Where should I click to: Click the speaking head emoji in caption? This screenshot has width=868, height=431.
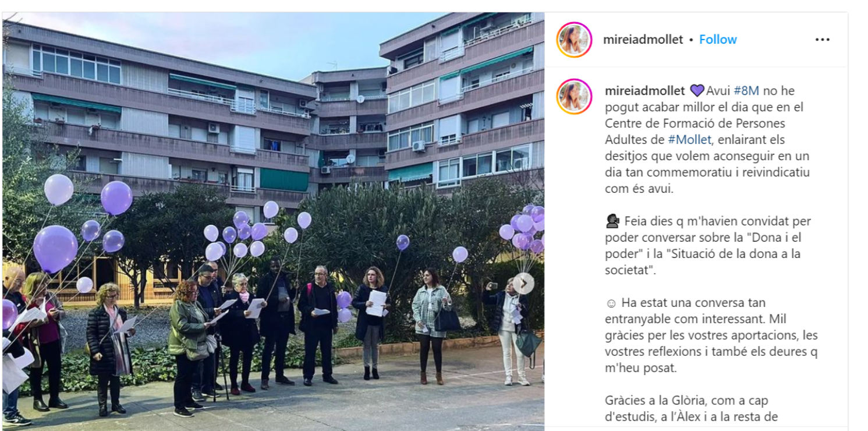point(612,221)
